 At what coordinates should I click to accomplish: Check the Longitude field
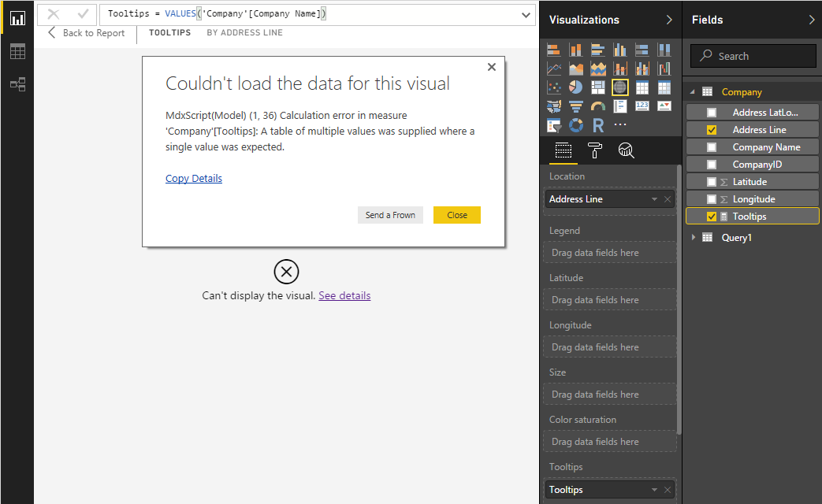(x=712, y=199)
